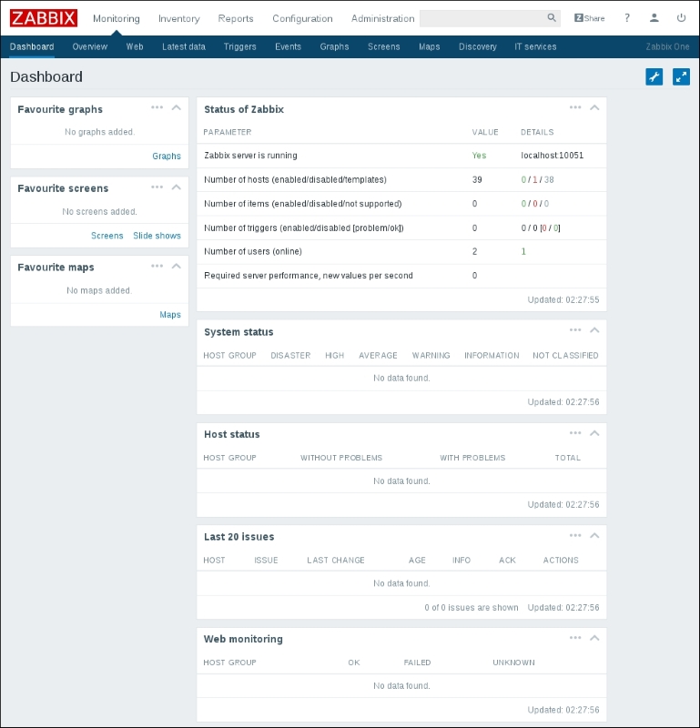The height and width of the screenshot is (728, 700).
Task: Open System status widget options menu
Action: click(x=575, y=330)
